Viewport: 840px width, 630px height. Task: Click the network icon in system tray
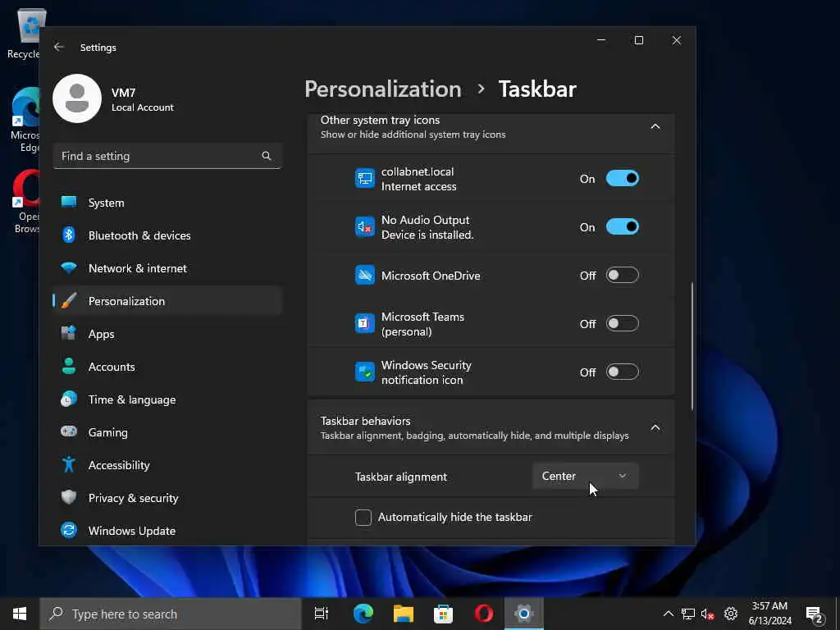click(x=688, y=614)
